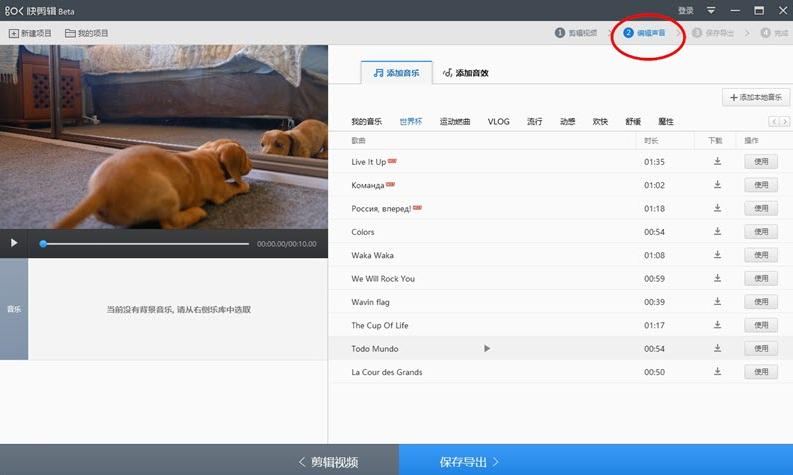
Task: Use the Россия, вперед! track
Action: coord(761,208)
